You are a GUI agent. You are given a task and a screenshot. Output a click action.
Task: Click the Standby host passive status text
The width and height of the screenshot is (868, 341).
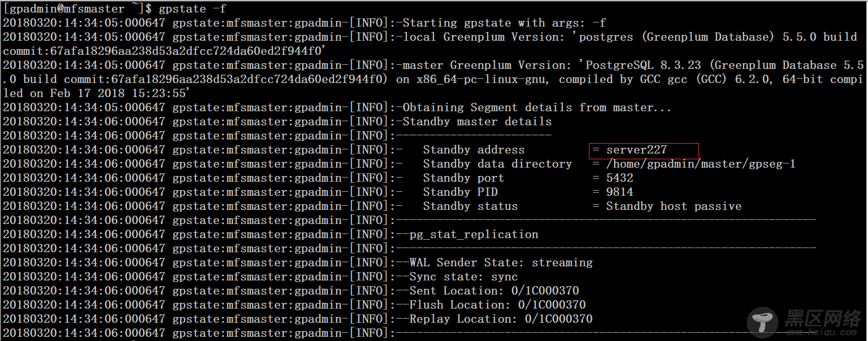pos(673,206)
